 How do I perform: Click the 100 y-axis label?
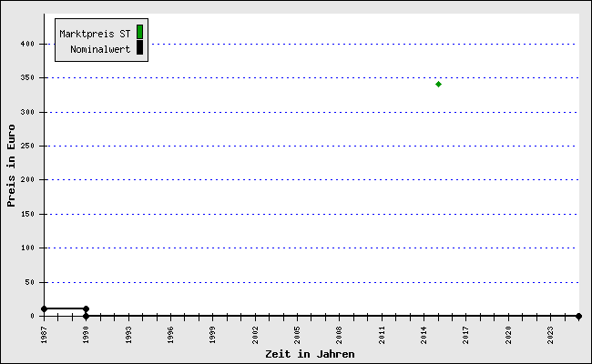click(27, 248)
